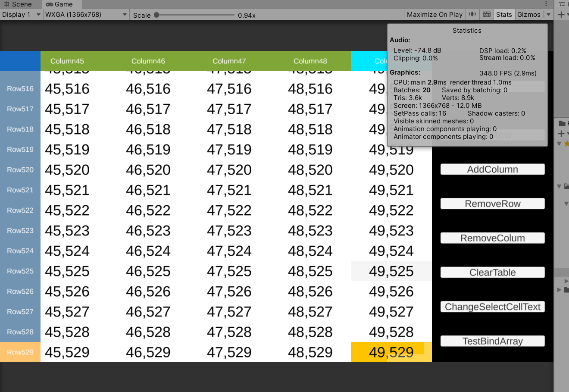Screen dimensions: 569x392
Task: Select table cell 47,523
Action: pos(229,231)
